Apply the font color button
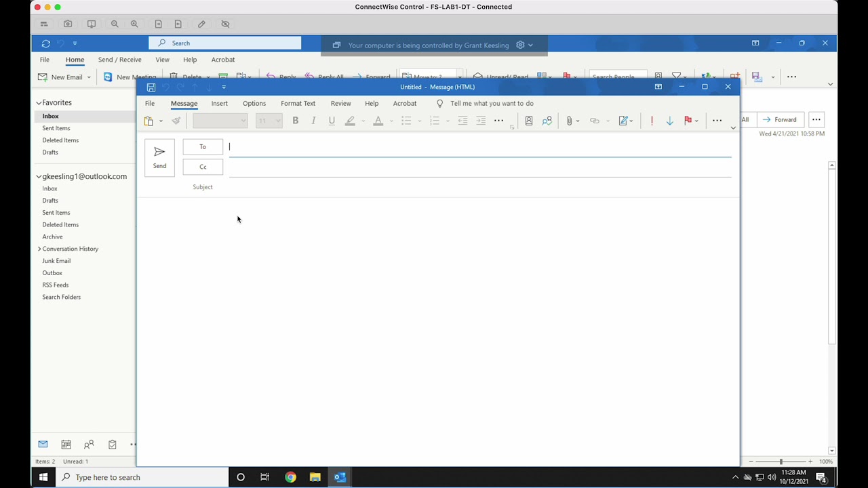The height and width of the screenshot is (488, 868). pyautogui.click(x=378, y=121)
